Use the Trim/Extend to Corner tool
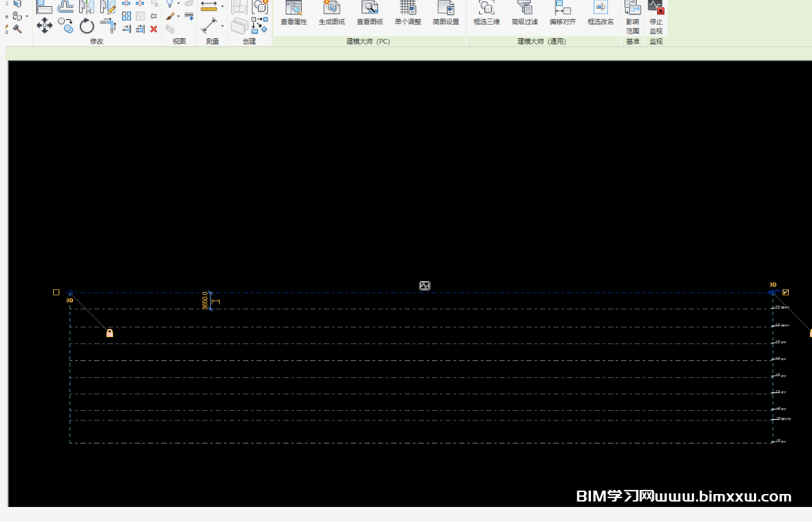The image size is (812, 522). coord(108,26)
